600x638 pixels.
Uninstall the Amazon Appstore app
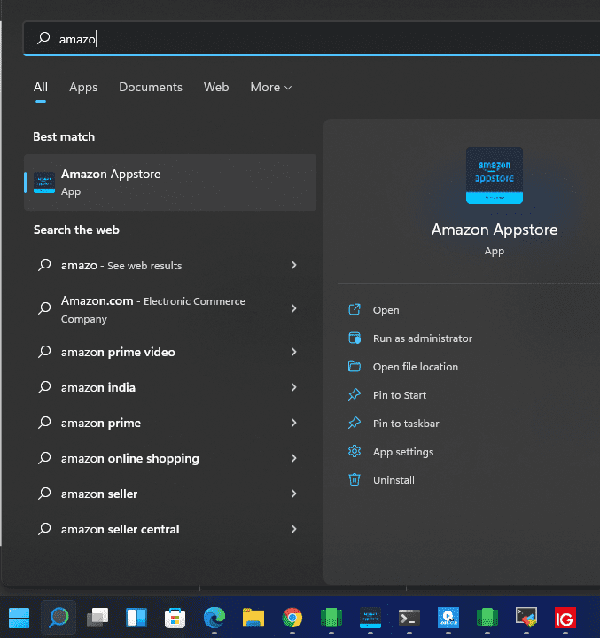[393, 480]
